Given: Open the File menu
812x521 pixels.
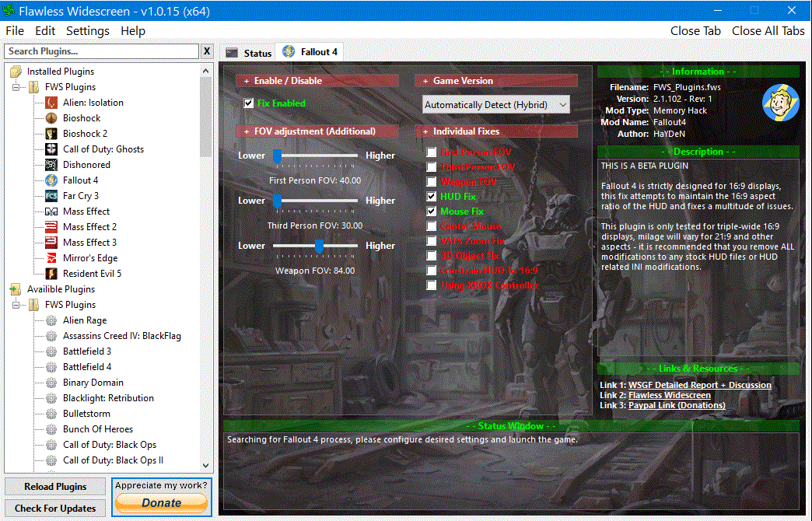Looking at the screenshot, I should [x=15, y=31].
